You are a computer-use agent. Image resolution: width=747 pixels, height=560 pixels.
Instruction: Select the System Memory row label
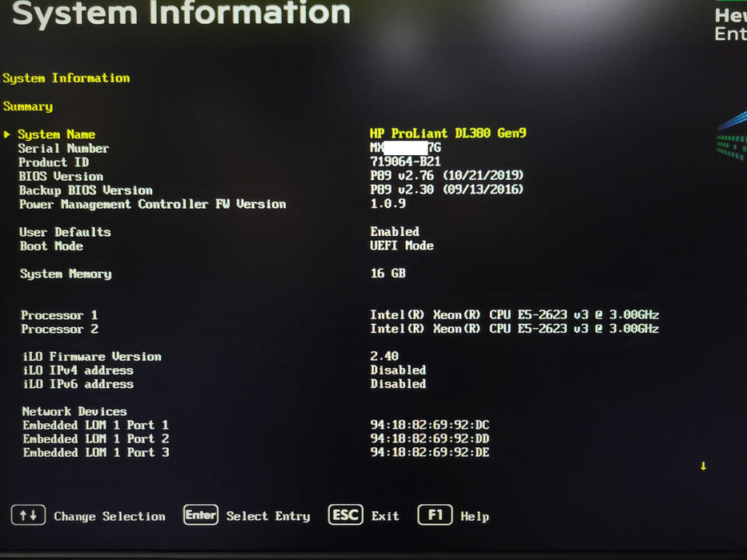pos(66,274)
